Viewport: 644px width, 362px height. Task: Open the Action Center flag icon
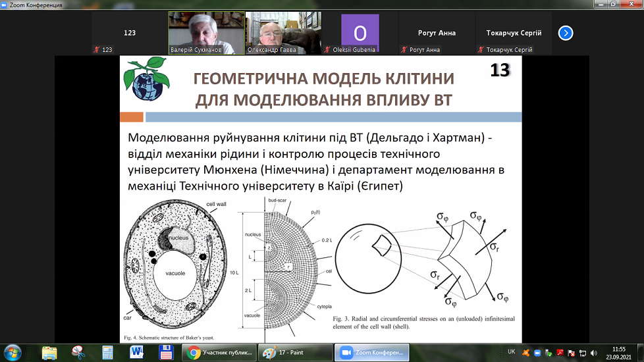[572, 353]
